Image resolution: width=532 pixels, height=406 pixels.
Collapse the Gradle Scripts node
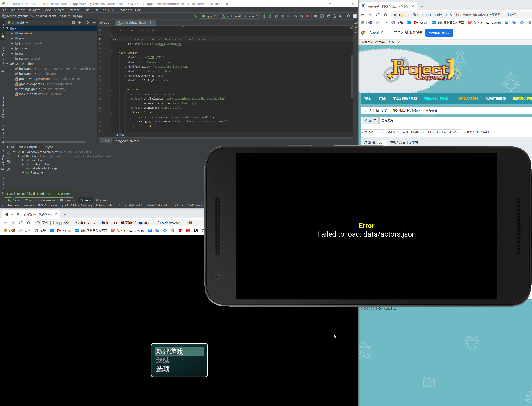coord(7,64)
